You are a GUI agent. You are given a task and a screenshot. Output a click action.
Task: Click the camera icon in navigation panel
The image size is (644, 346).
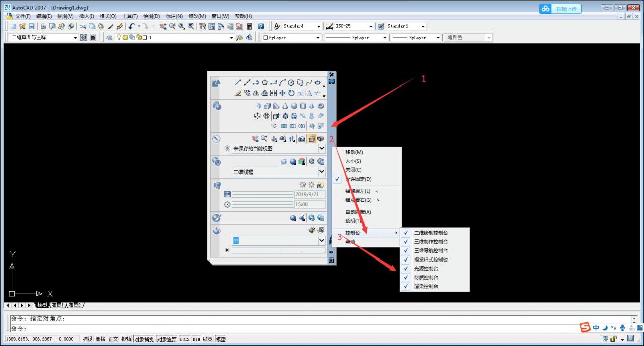[302, 139]
